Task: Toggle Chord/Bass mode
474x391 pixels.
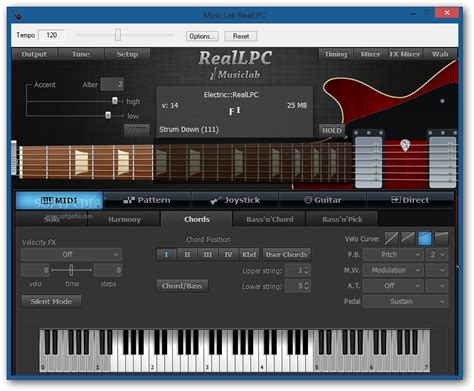Action: pos(182,286)
